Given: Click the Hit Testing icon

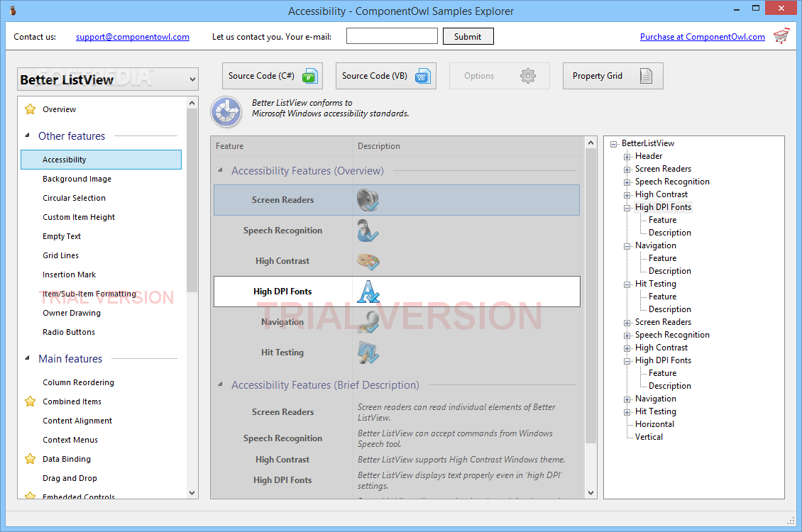Looking at the screenshot, I should pyautogui.click(x=368, y=353).
